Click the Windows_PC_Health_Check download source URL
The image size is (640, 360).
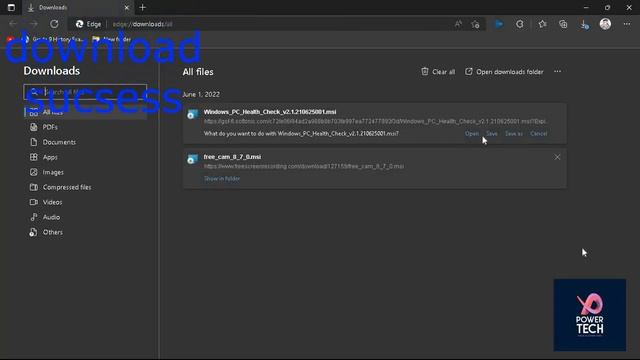click(x=375, y=121)
